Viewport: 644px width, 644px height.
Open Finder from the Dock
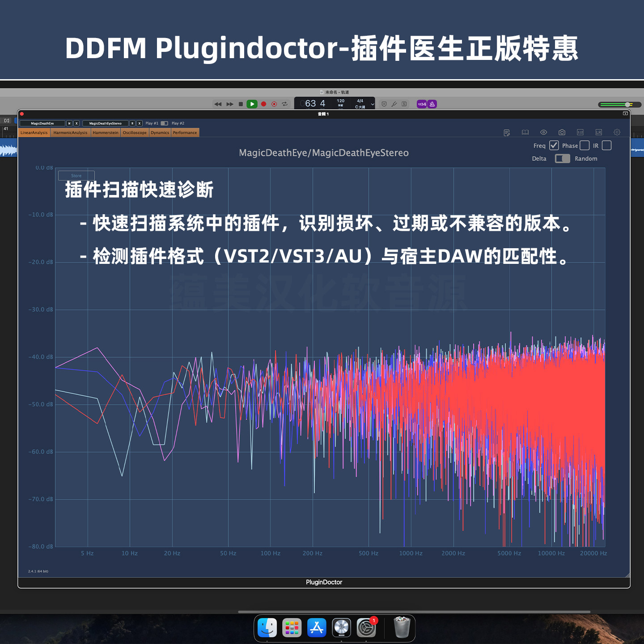point(267,628)
